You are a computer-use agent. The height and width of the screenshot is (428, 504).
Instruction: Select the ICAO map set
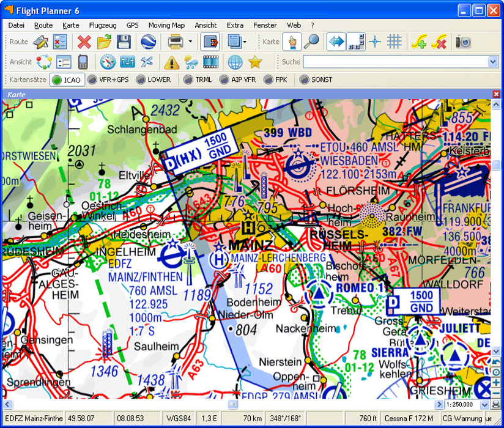(x=67, y=79)
